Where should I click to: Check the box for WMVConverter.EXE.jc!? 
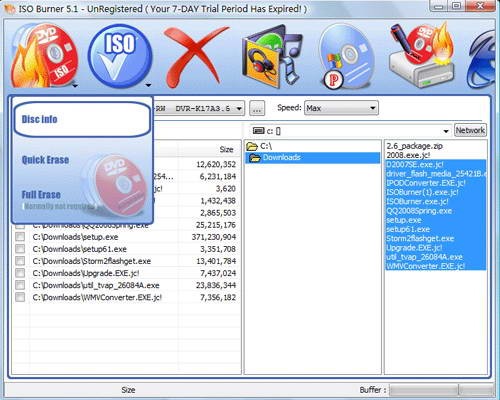[20, 297]
